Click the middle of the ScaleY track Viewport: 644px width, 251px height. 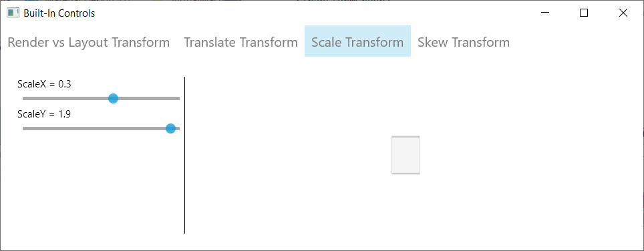pos(101,128)
